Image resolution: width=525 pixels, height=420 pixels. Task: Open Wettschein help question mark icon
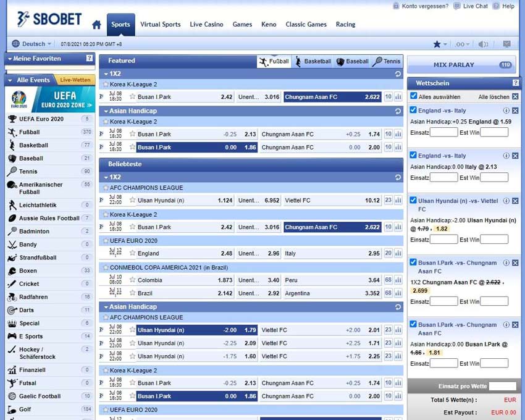coord(516,83)
